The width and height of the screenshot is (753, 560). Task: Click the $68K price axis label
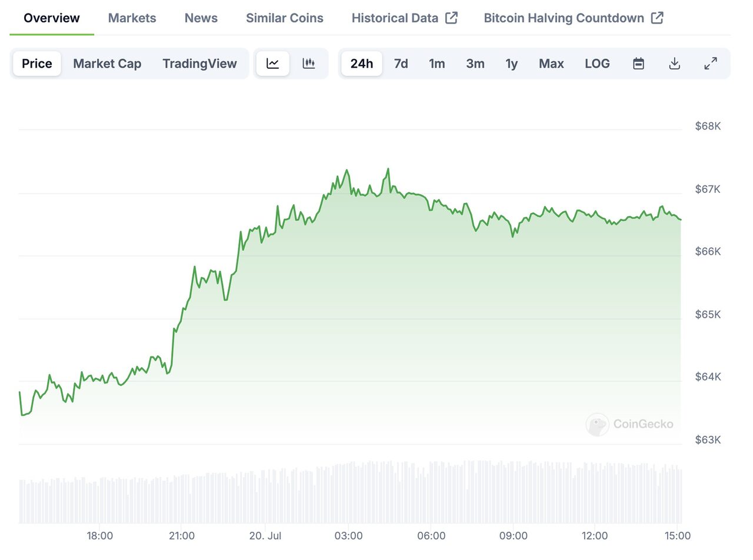click(x=708, y=126)
